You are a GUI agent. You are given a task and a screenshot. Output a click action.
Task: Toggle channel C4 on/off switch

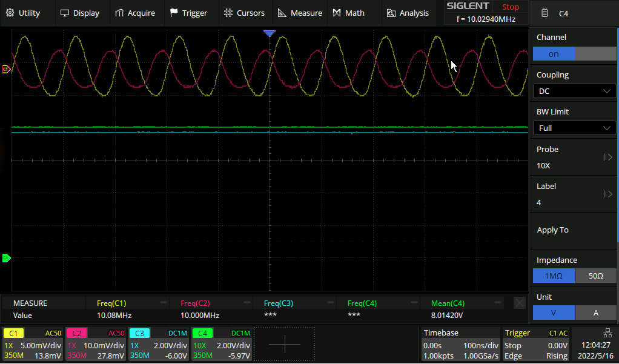574,54
